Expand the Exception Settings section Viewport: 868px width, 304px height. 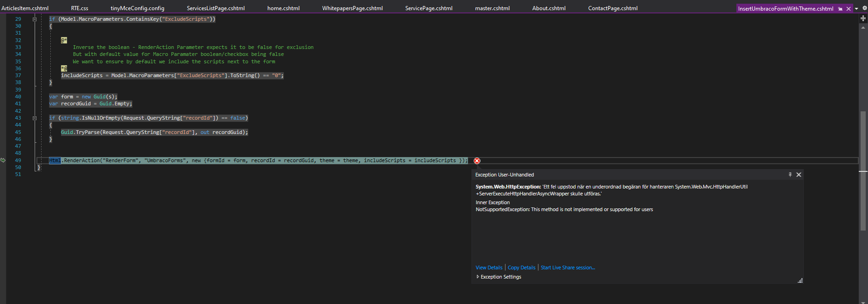click(499, 277)
